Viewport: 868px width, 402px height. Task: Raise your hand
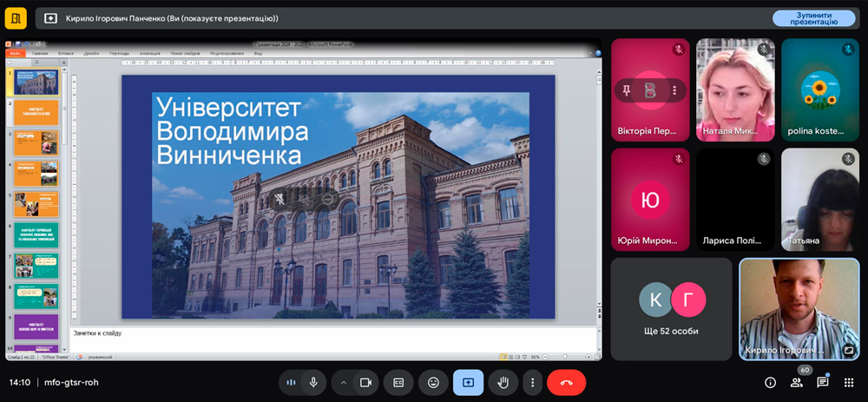pos(503,382)
